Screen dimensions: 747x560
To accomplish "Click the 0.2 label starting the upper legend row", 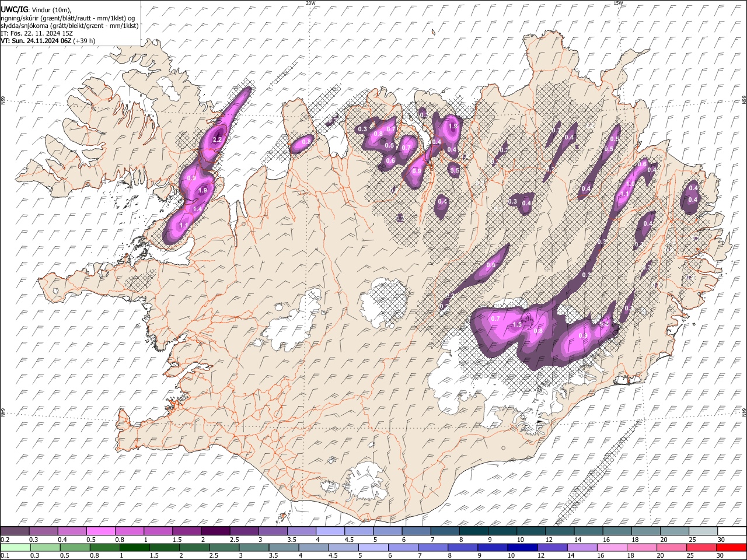I will point(5,540).
